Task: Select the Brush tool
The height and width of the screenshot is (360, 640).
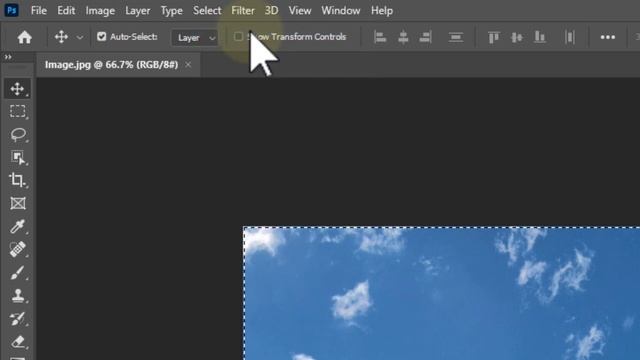Action: pyautogui.click(x=18, y=273)
